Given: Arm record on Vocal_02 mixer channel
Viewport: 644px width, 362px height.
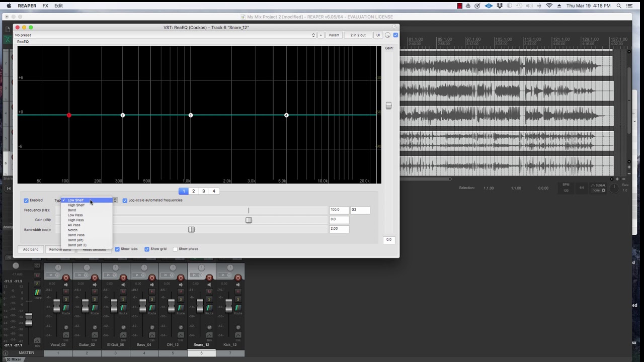Looking at the screenshot, I should 66,278.
